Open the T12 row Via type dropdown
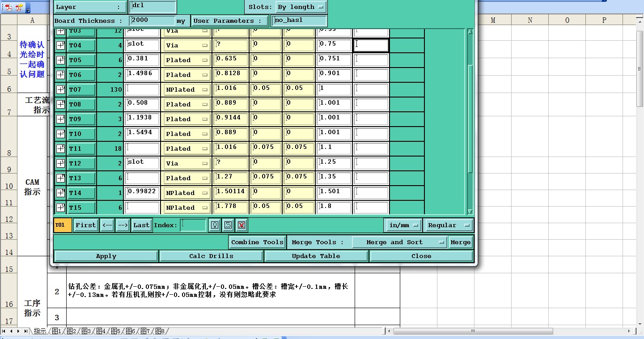The height and width of the screenshot is (339, 644). pyautogui.click(x=187, y=163)
